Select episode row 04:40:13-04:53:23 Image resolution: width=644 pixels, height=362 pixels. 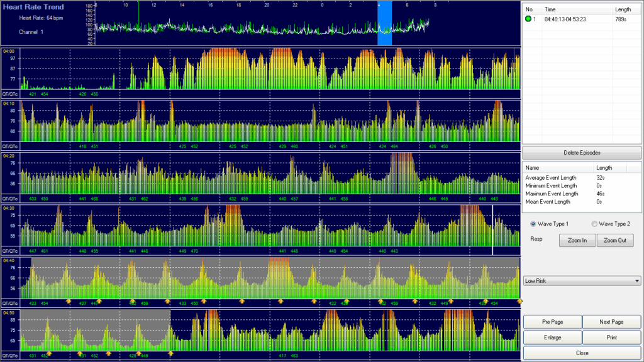[582, 19]
